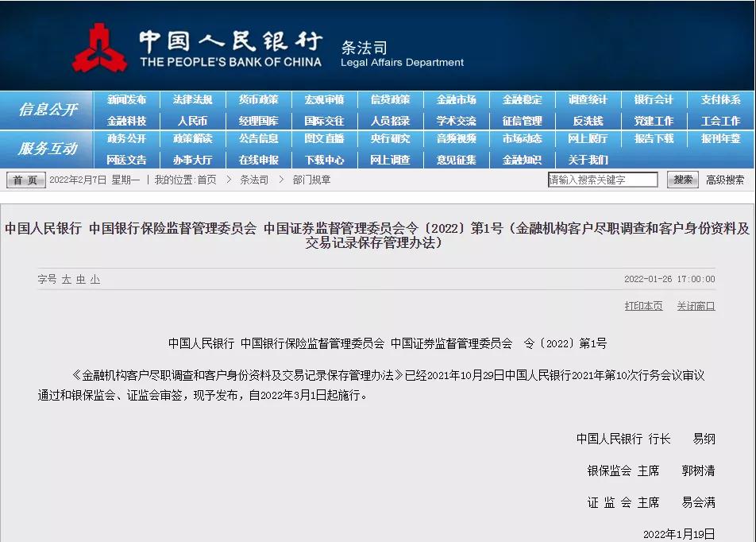Select small font size 小
The width and height of the screenshot is (756, 542).
(96, 280)
